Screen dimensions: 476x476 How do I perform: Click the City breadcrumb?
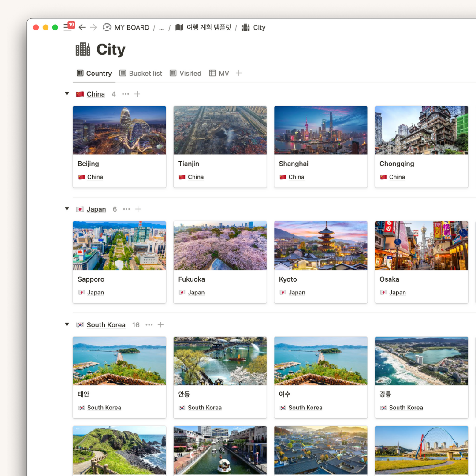[x=259, y=27]
